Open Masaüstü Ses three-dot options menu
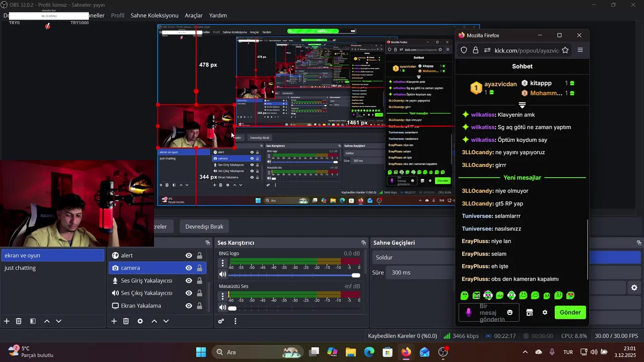This screenshot has height=362, width=644. tap(223, 296)
